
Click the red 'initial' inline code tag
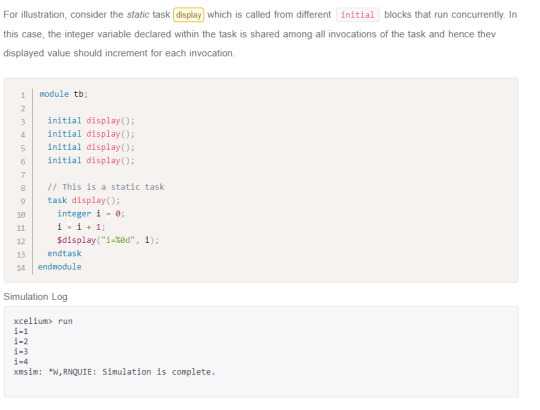point(357,15)
